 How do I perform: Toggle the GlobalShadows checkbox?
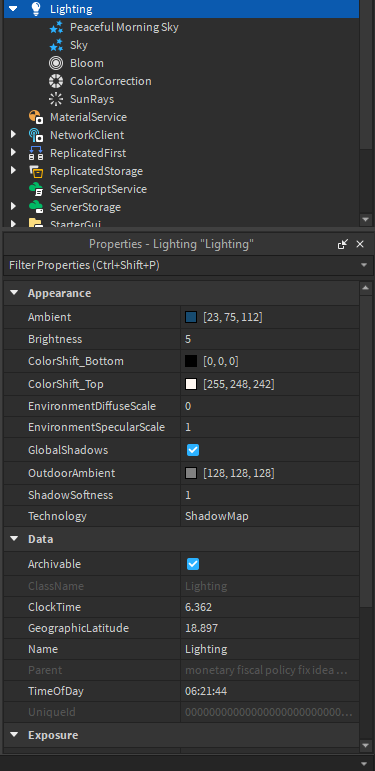pyautogui.click(x=193, y=450)
